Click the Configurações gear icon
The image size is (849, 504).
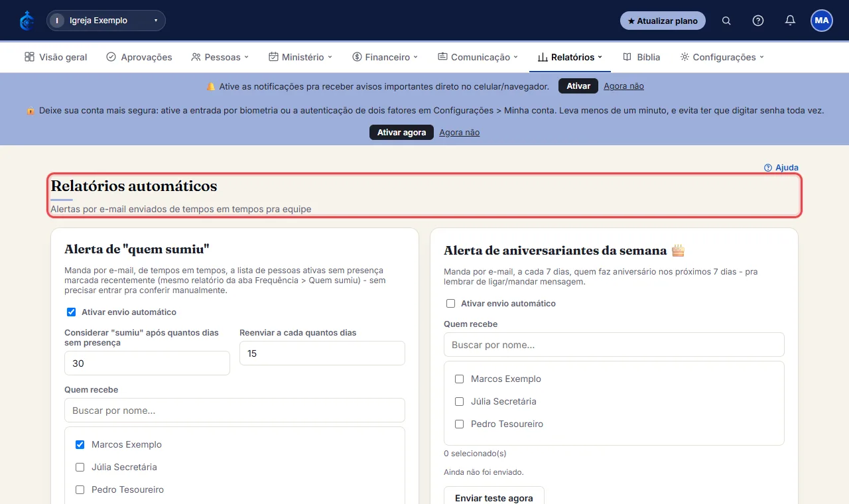point(685,57)
